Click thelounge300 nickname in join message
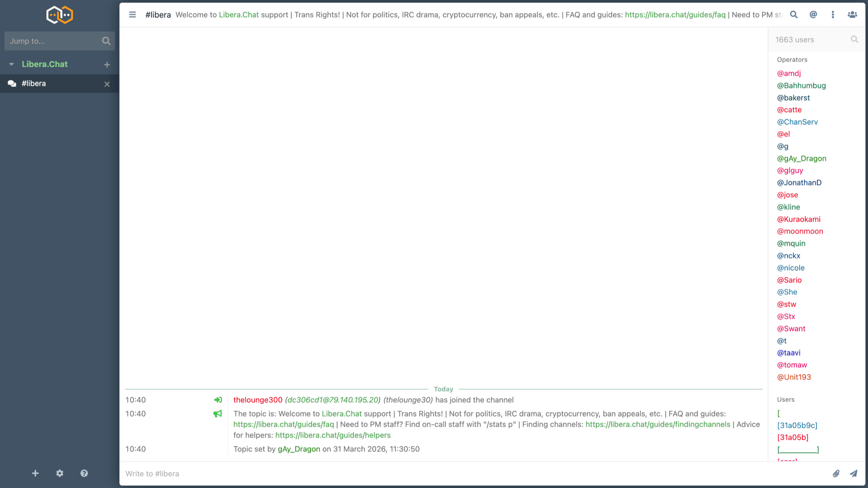Image resolution: width=868 pixels, height=488 pixels. tap(258, 400)
